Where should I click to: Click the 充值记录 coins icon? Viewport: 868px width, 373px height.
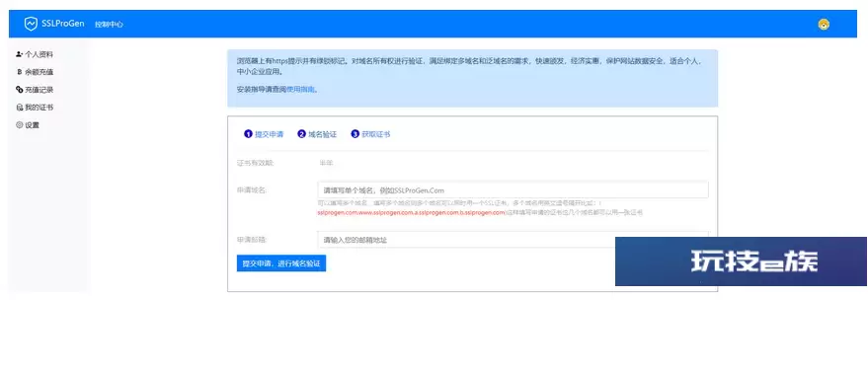point(20,90)
